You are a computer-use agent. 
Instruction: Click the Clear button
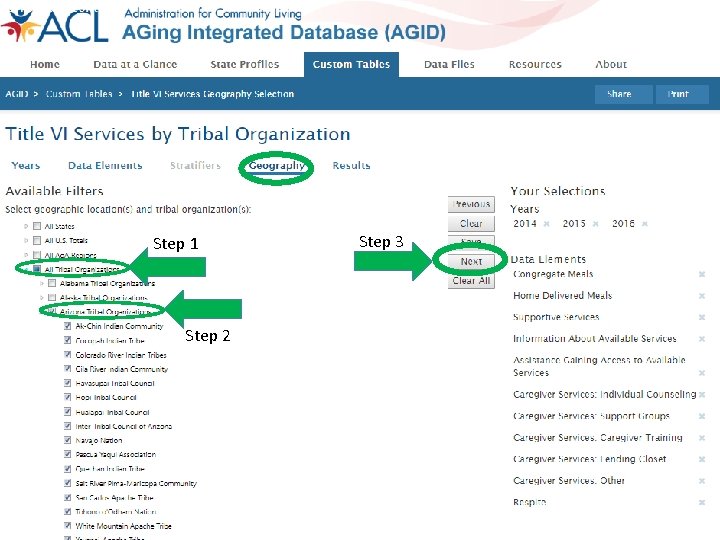[471, 224]
